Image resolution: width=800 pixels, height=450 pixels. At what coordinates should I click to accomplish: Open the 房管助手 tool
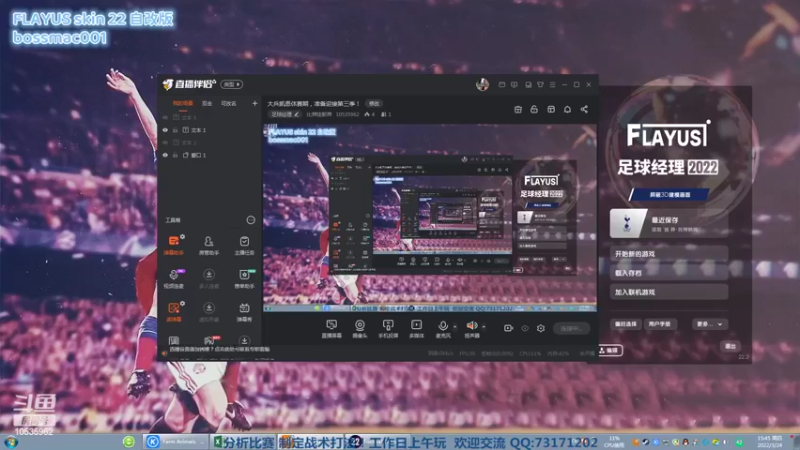[x=209, y=245]
